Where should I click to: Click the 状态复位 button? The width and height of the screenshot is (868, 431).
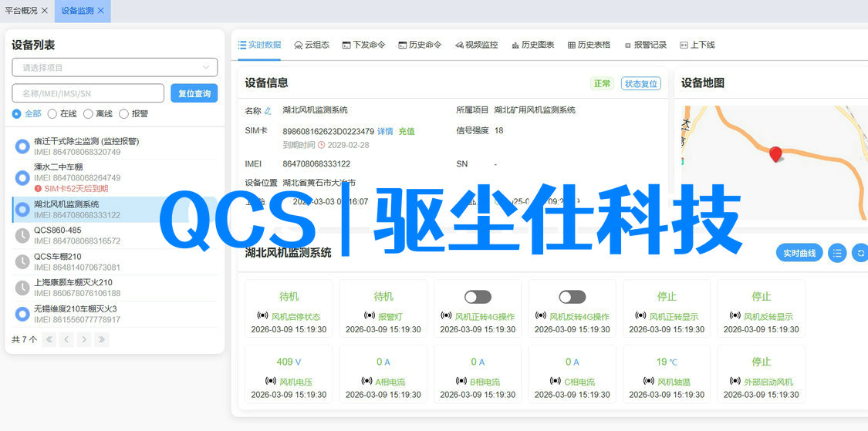pyautogui.click(x=641, y=83)
